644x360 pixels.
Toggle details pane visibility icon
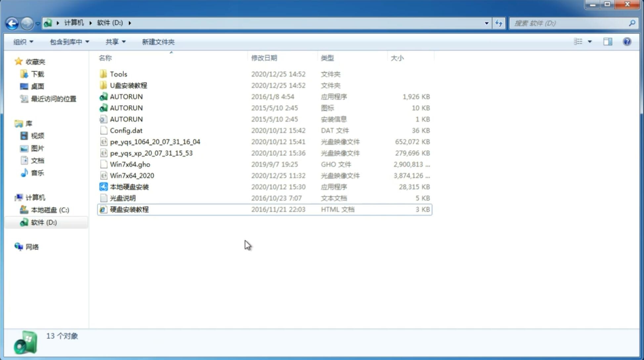tap(607, 41)
